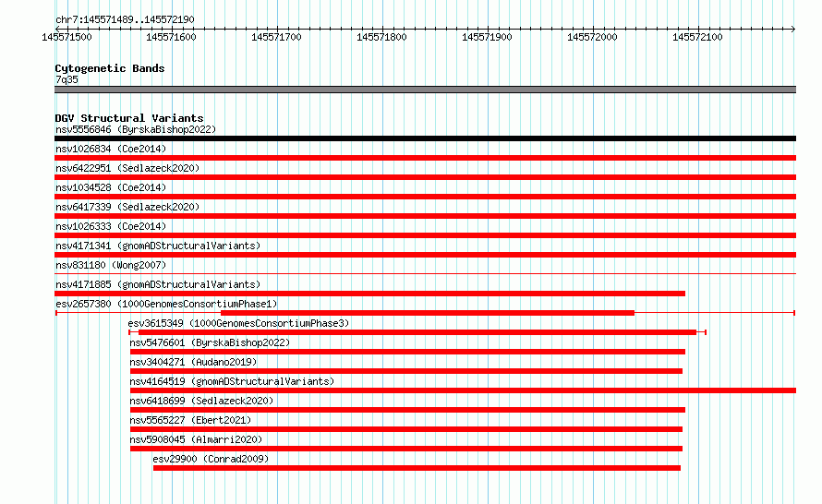This screenshot has width=822, height=504.
Task: Click label nsv6417339 (Sedlazeck2020)
Action: point(127,207)
